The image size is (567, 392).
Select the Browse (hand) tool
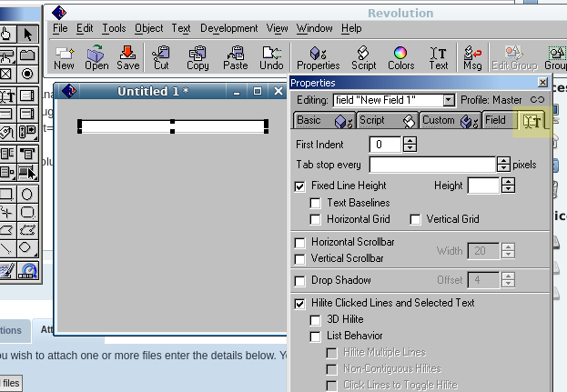(6, 35)
